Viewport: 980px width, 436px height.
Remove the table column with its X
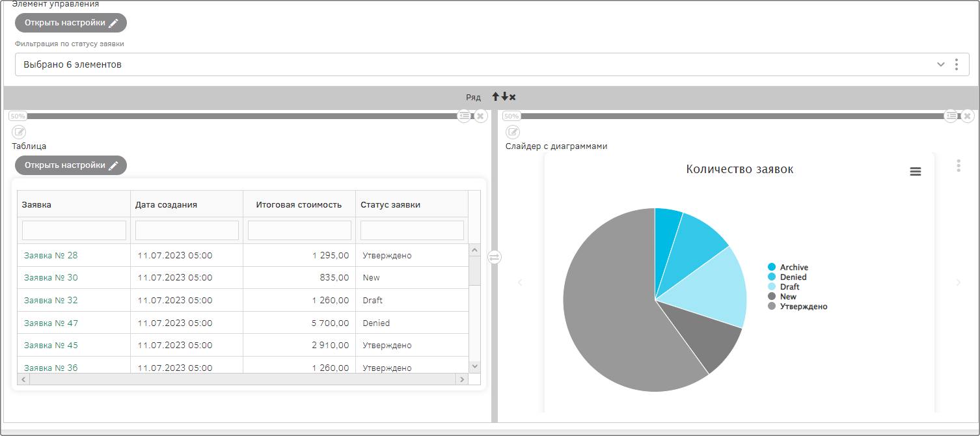point(480,116)
